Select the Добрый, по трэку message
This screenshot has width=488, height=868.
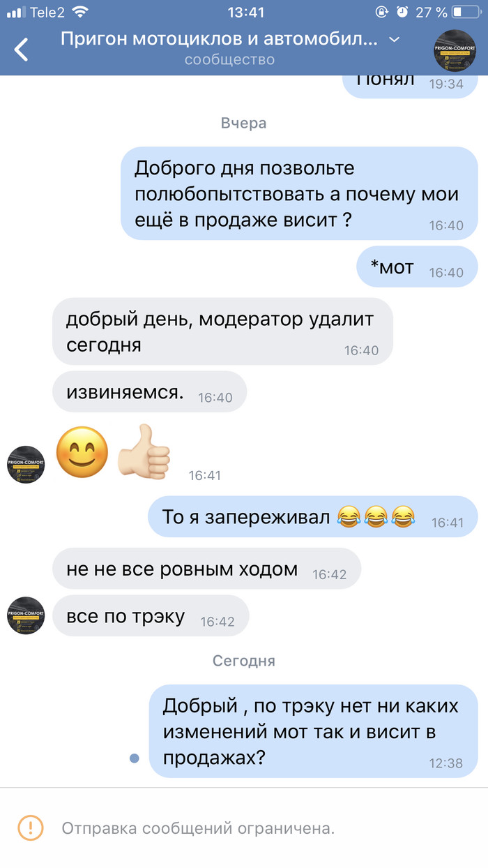313,731
